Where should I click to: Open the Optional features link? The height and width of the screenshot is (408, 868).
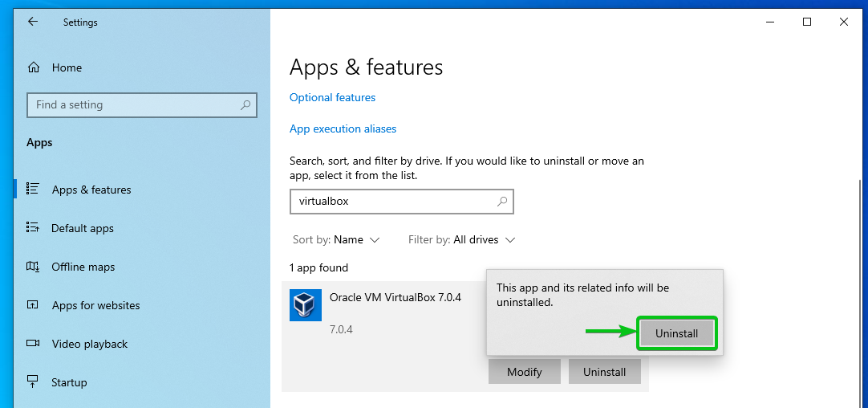pyautogui.click(x=332, y=97)
